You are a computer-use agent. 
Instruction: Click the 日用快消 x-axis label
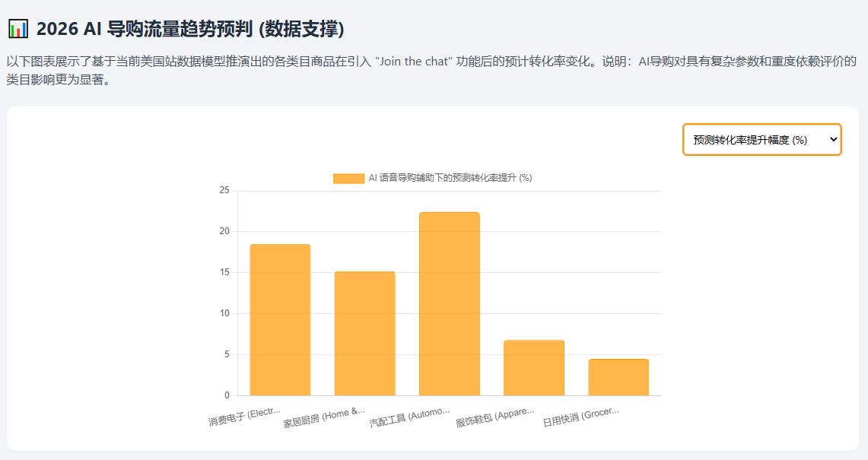pos(581,416)
